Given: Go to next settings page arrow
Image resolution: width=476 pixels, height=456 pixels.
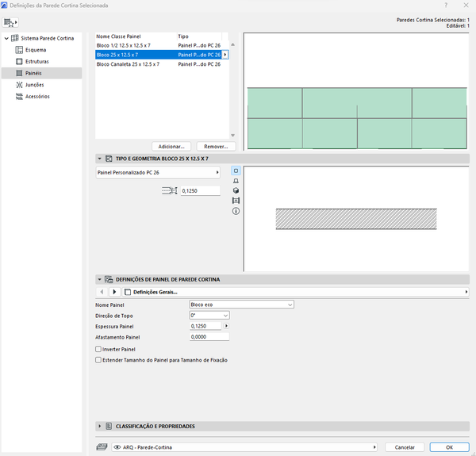Looking at the screenshot, I should 114,292.
